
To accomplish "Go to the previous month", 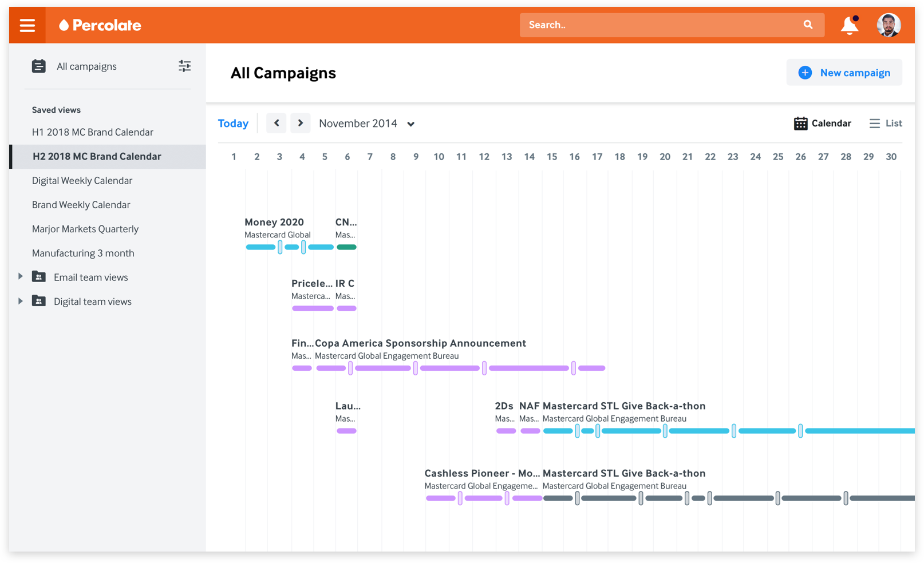I will tap(277, 123).
